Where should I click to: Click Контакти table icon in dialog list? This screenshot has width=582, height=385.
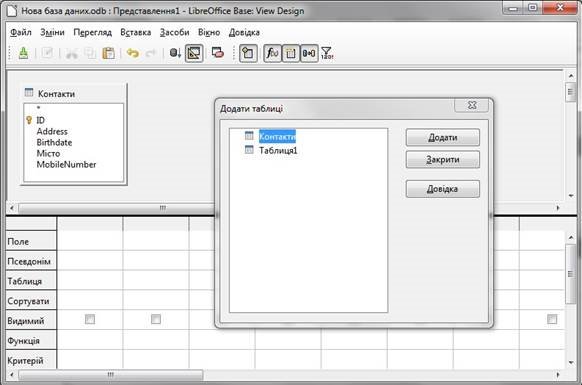[249, 136]
